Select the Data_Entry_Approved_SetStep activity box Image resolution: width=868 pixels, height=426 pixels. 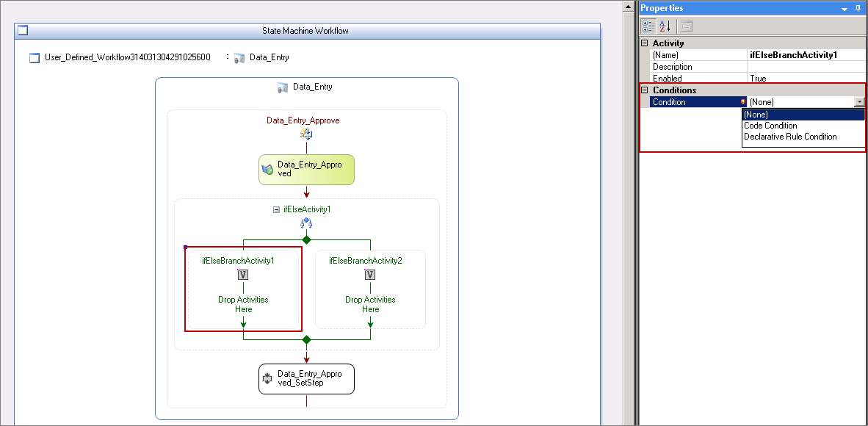click(x=307, y=379)
